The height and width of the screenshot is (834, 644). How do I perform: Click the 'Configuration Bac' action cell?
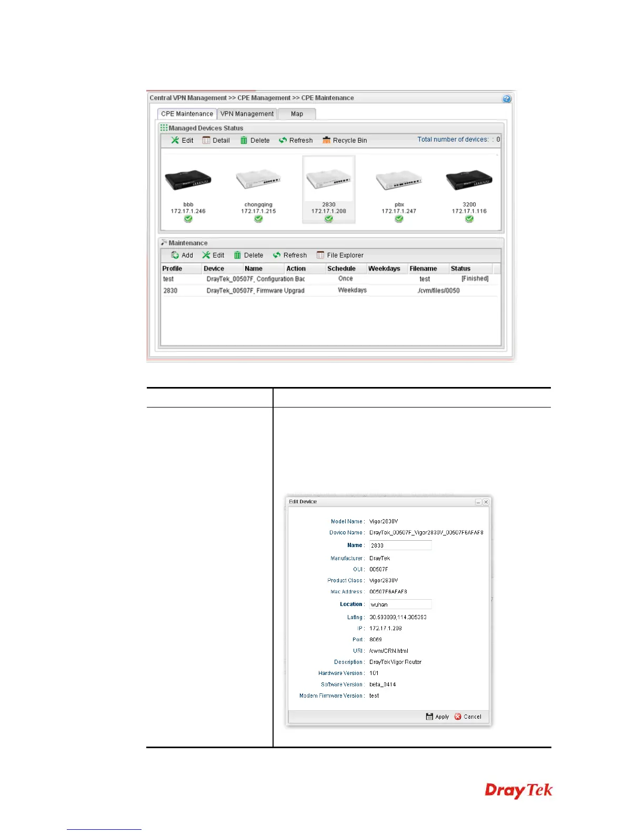280,279
